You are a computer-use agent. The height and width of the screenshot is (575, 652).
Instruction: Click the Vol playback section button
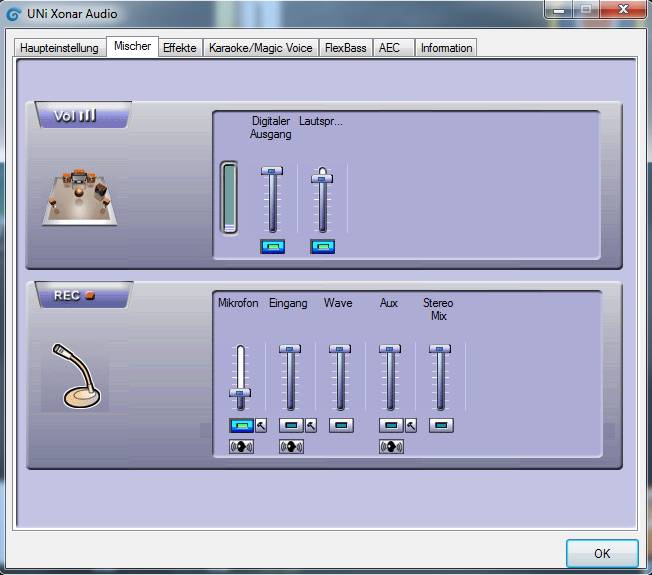[x=82, y=115]
